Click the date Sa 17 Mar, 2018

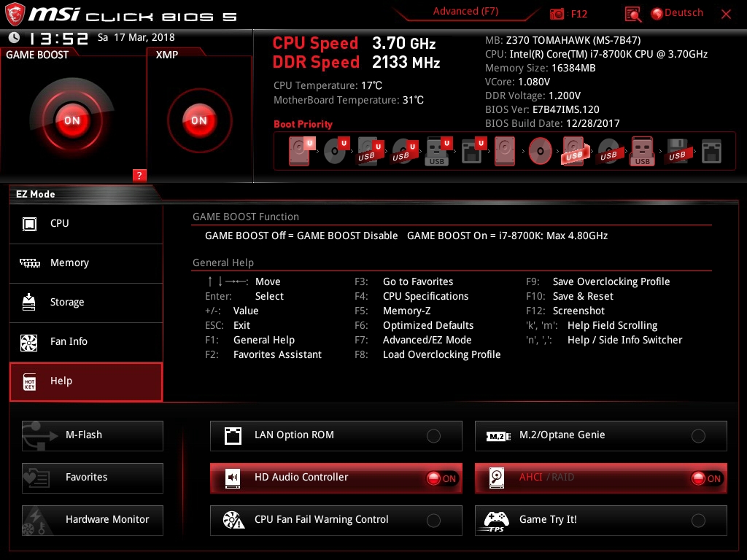pyautogui.click(x=136, y=37)
